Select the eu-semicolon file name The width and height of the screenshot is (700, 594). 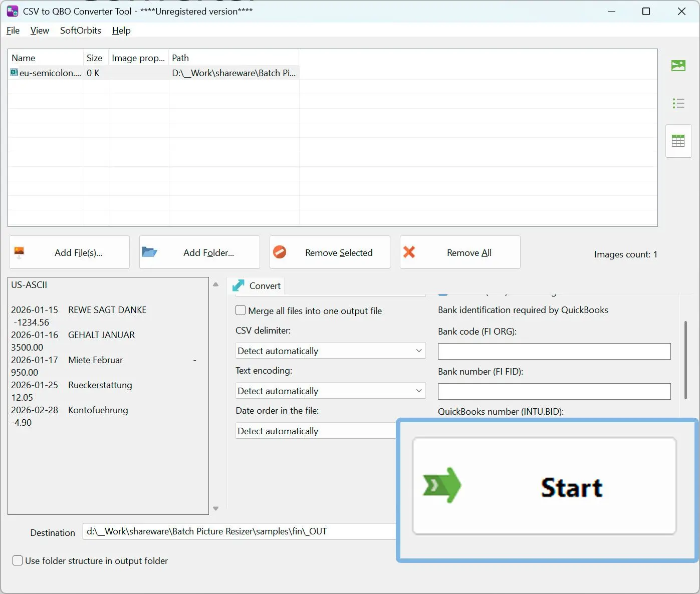click(x=50, y=73)
